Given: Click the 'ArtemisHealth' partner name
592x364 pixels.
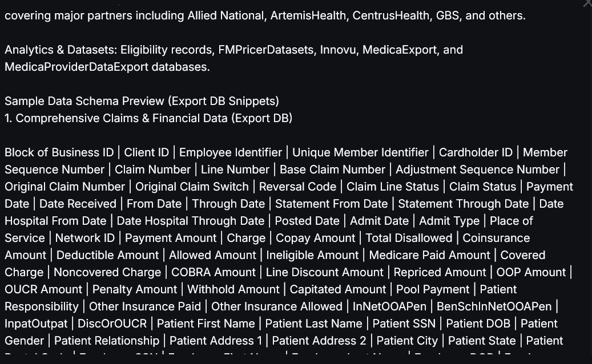Looking at the screenshot, I should 308,15.
